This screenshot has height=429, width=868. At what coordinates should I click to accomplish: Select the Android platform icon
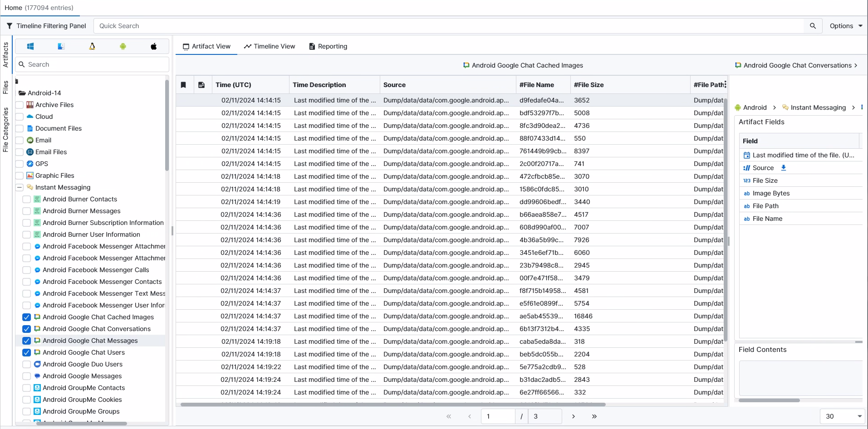[x=123, y=46]
